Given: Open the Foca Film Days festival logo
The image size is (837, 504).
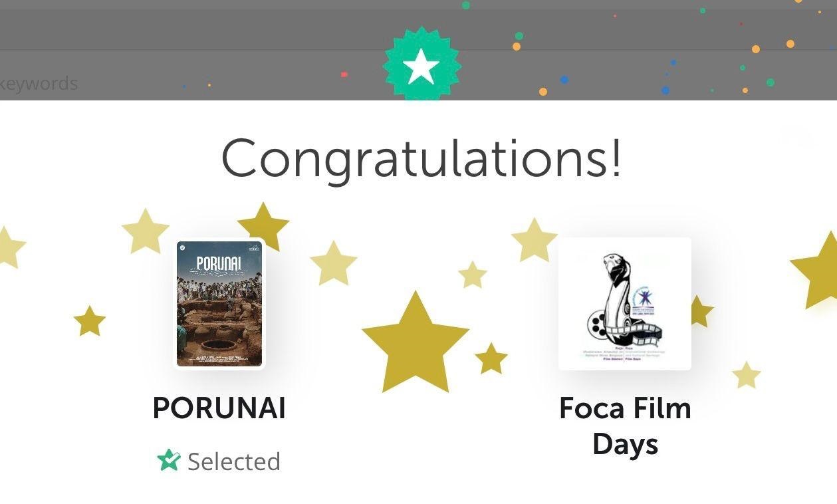Looking at the screenshot, I should (625, 304).
